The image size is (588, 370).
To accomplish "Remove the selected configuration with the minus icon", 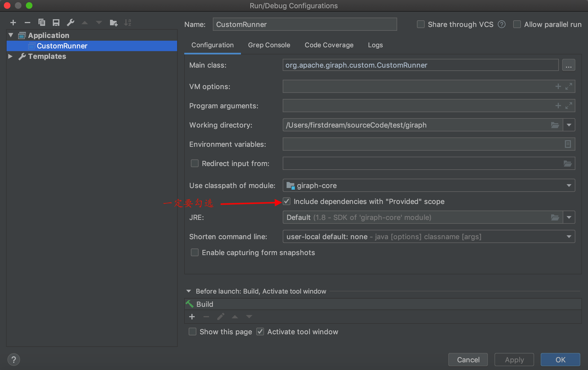I will point(28,23).
